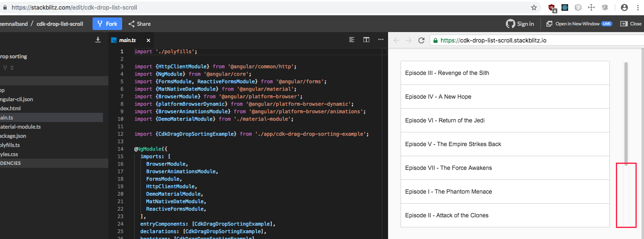Screen dimensions: 644x239
Task: Open the package.json file
Action: click(x=51, y=136)
